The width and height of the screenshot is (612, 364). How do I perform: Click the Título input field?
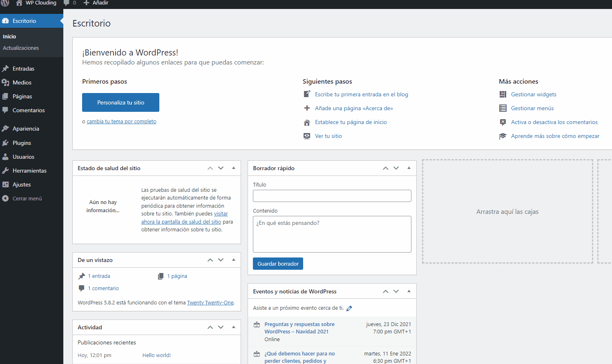(x=332, y=196)
